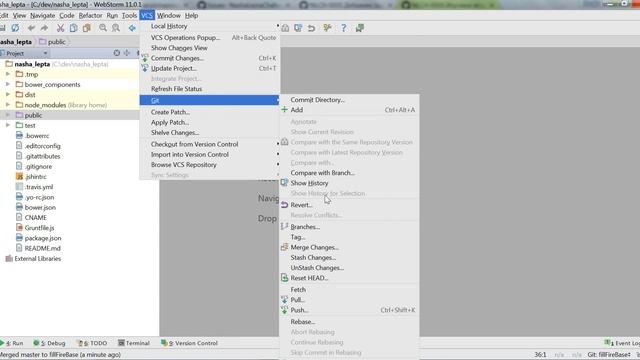Click the Paste icon in toolbar
The height and width of the screenshot is (360, 640).
[87, 28]
